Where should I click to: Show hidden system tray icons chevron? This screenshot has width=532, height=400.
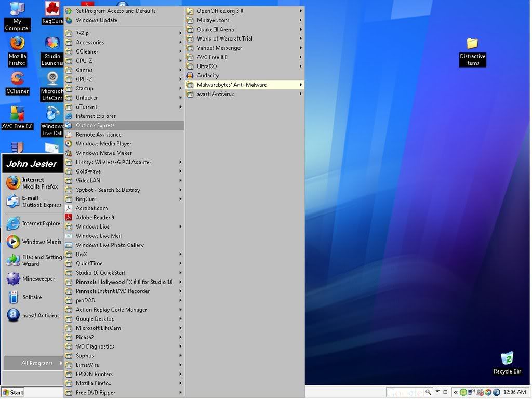(x=455, y=392)
